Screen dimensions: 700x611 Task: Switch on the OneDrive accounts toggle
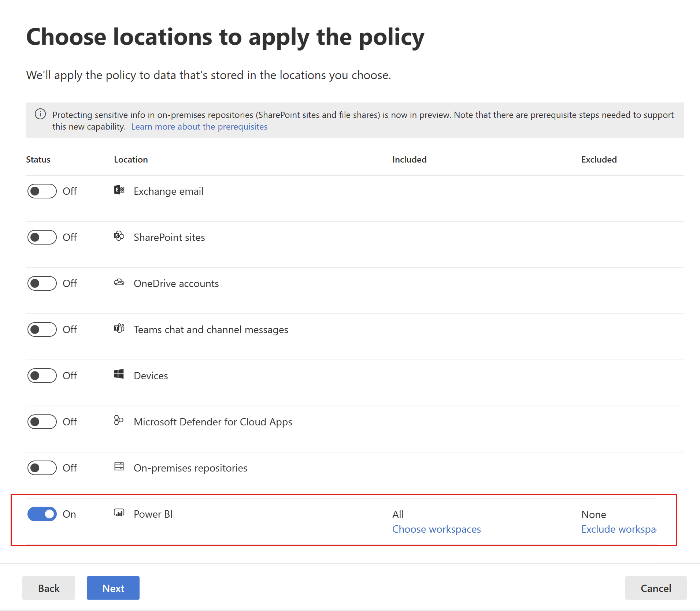click(x=42, y=283)
